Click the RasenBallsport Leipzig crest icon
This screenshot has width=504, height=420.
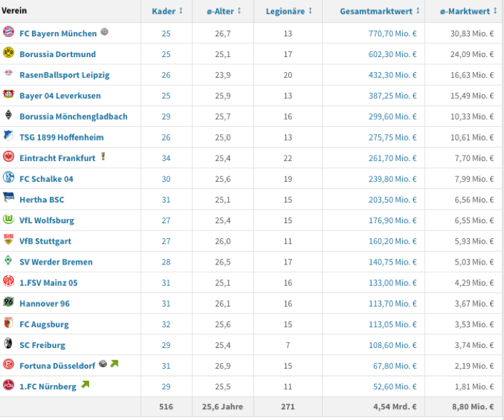(x=9, y=73)
